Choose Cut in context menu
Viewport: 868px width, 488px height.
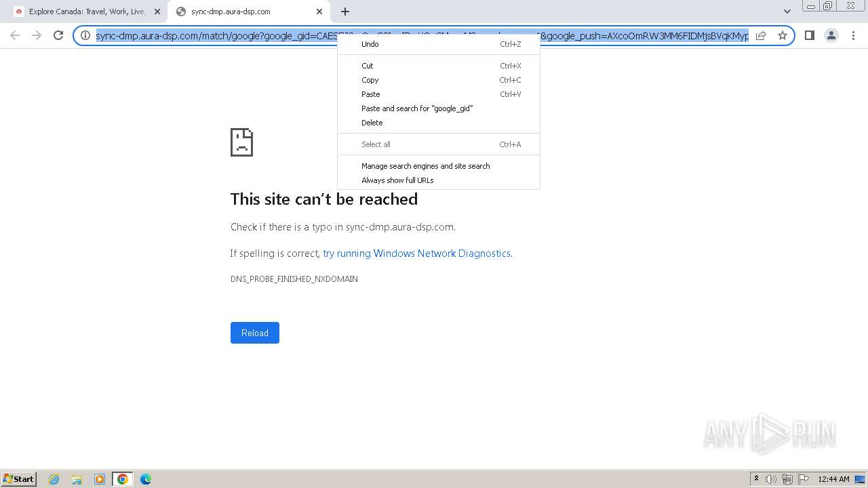click(x=439, y=66)
